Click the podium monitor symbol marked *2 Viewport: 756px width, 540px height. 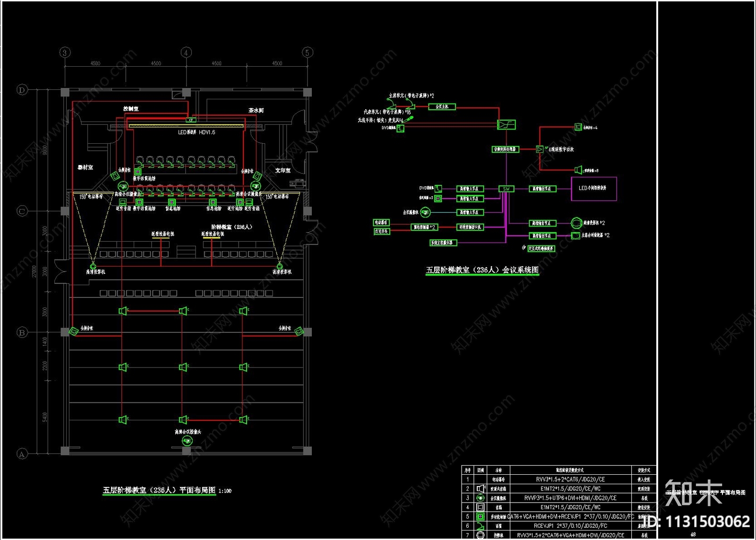(x=576, y=235)
